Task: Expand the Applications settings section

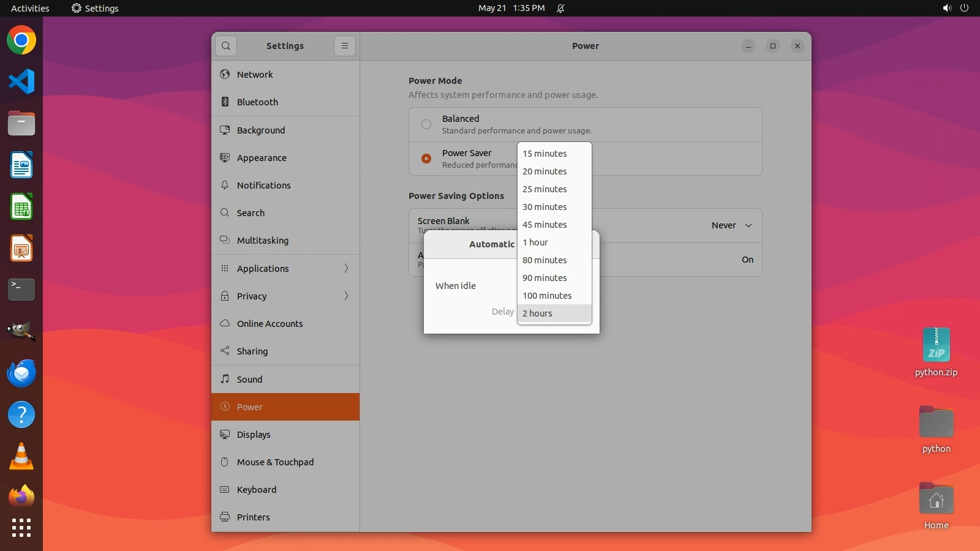Action: tap(285, 269)
